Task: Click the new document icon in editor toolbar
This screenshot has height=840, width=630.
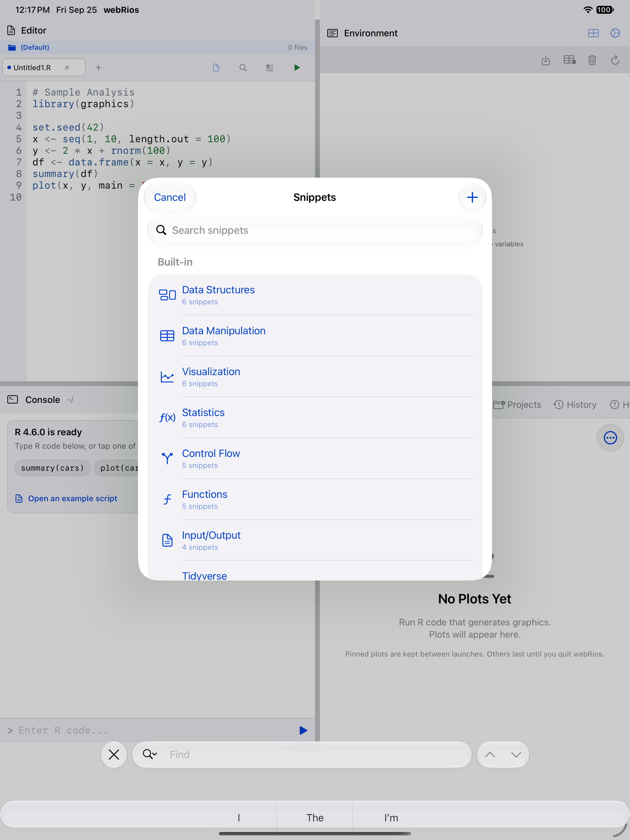Action: point(216,67)
